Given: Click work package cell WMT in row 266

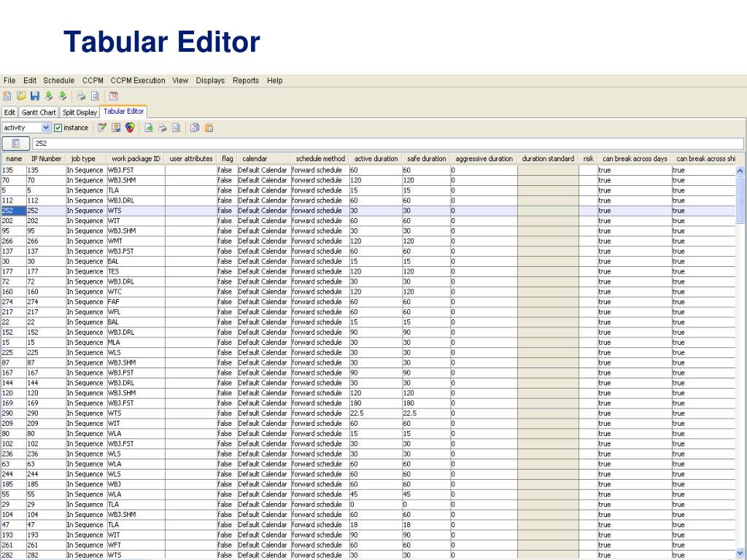Looking at the screenshot, I should 136,241.
